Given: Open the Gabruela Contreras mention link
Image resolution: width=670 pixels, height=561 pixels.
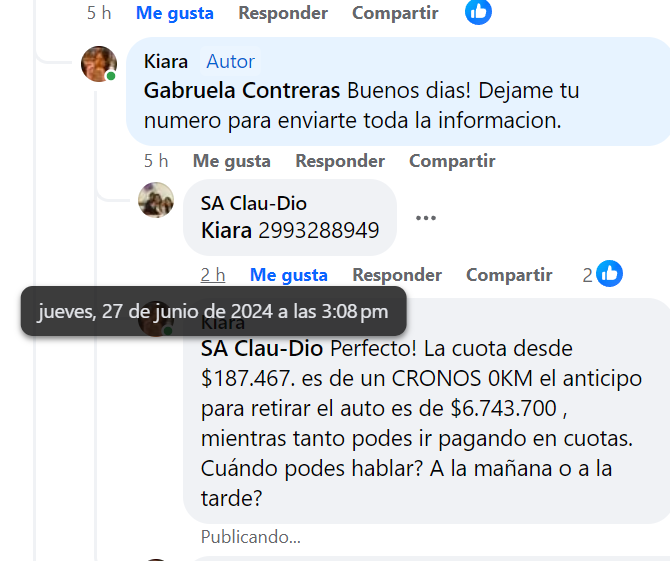Looking at the screenshot, I should pyautogui.click(x=242, y=91).
